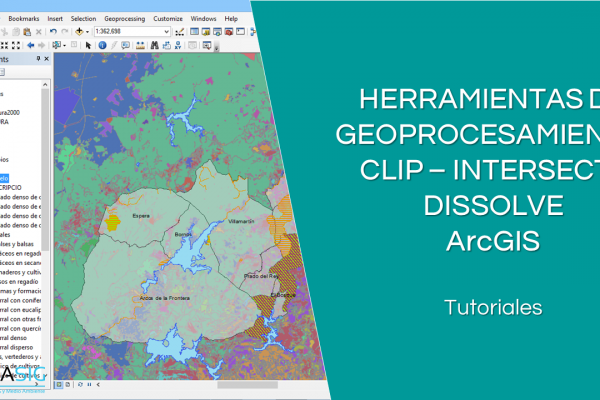The height and width of the screenshot is (400, 600).
Task: Click the Delete X icon
Action: coord(38,31)
